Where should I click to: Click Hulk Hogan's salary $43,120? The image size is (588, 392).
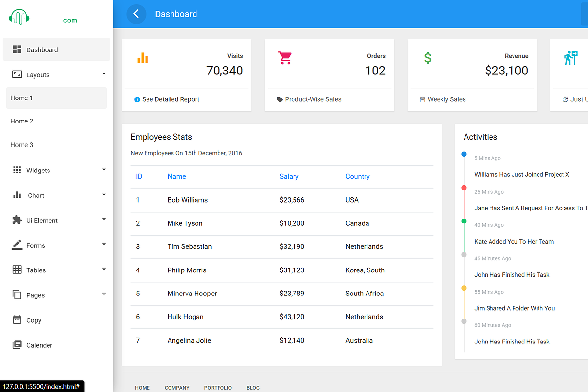[292, 317]
